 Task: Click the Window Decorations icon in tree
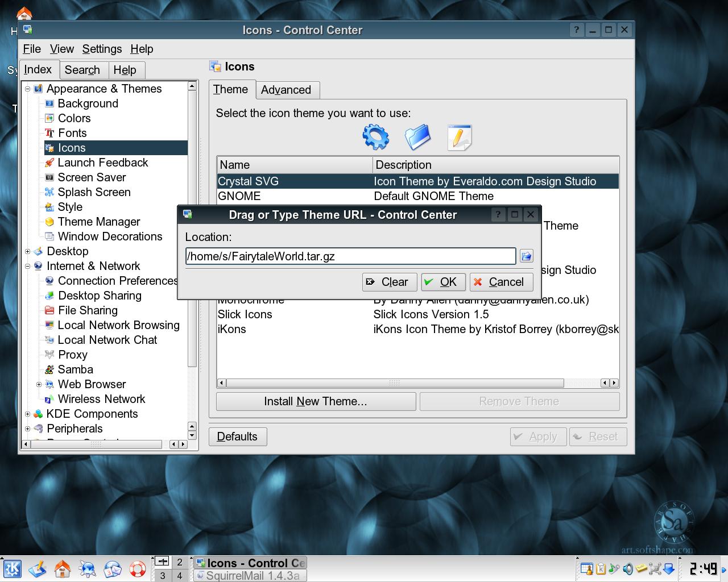click(49, 236)
